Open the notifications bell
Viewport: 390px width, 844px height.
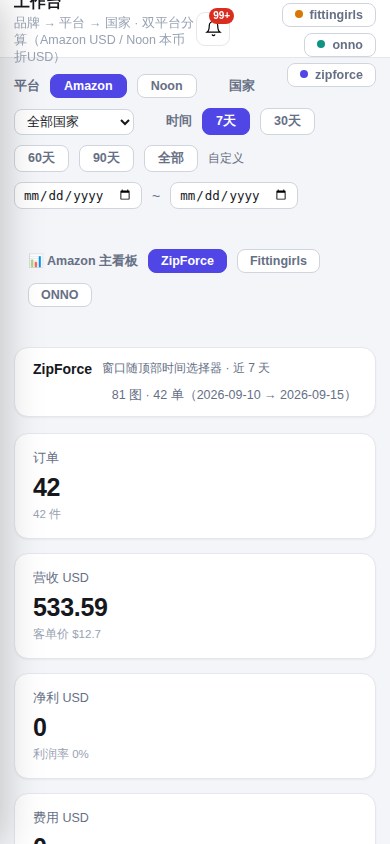[x=213, y=29]
